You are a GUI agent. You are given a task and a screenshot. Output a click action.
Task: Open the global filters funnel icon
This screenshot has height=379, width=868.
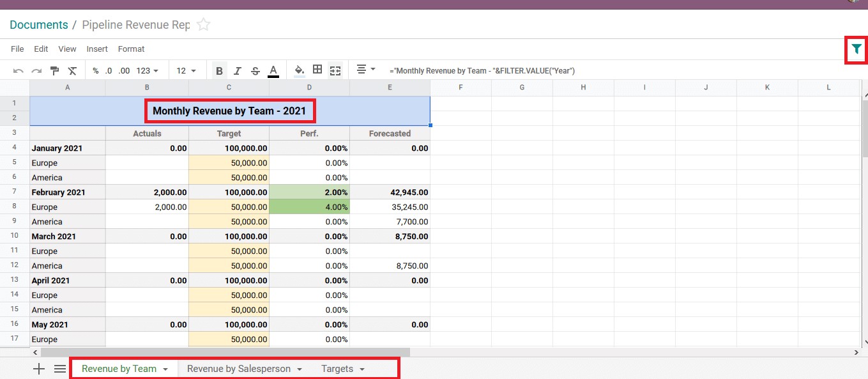point(857,49)
